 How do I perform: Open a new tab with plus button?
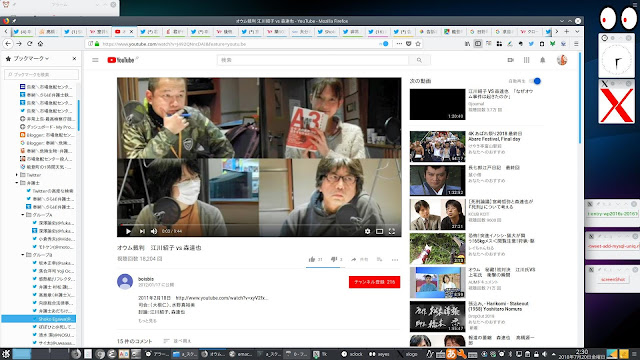(567, 31)
